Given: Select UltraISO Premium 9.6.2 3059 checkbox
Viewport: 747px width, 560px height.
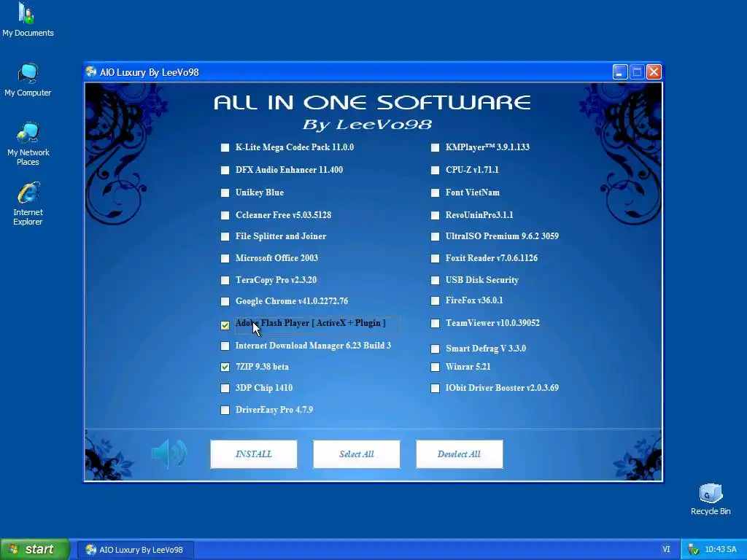Looking at the screenshot, I should click(x=435, y=237).
